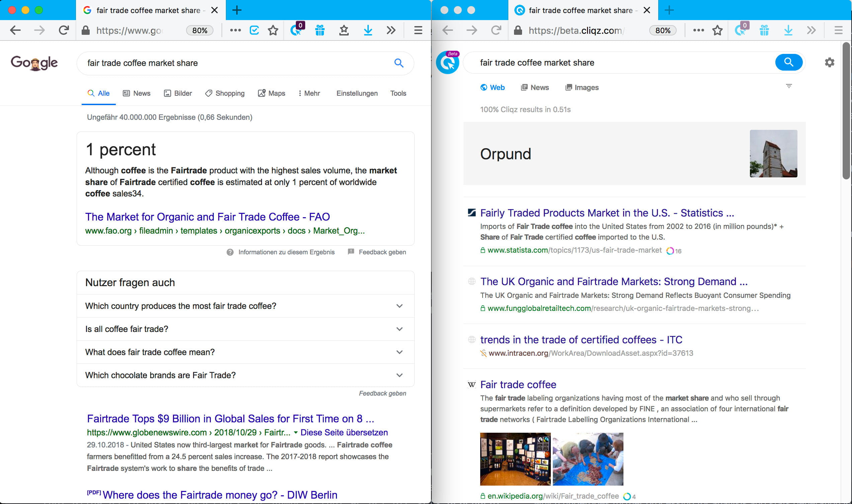Expand 'What does fair trade coffee mean?'
852x504 pixels.
[x=246, y=352]
